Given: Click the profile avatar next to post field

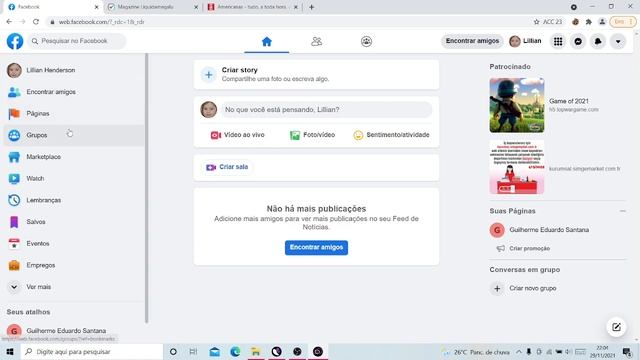Looking at the screenshot, I should (209, 109).
